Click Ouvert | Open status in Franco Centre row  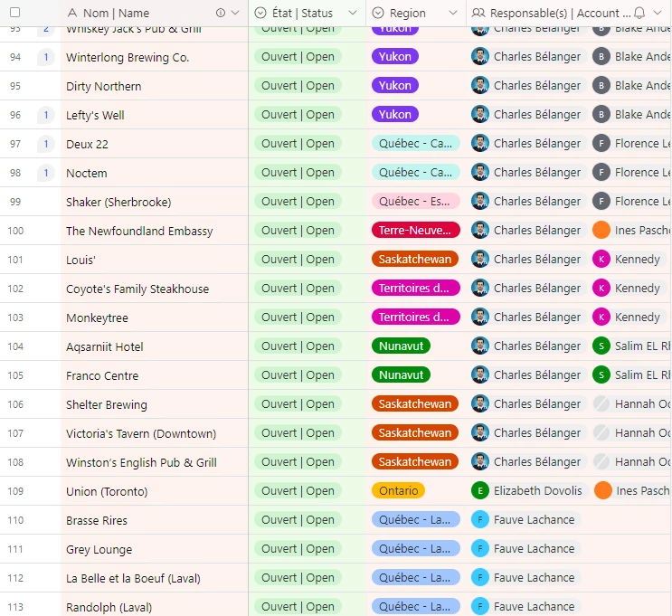click(298, 375)
